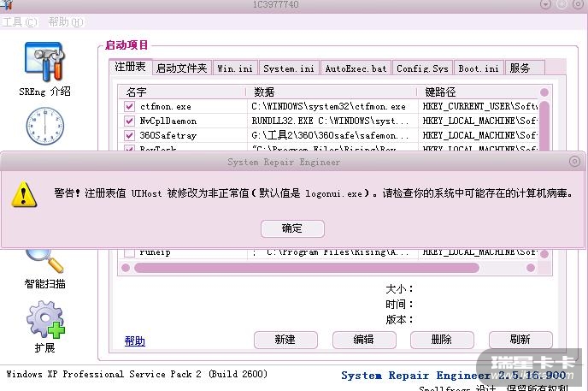This screenshot has width=588, height=391.
Task: Open the 帮助 menu in menu bar
Action: point(65,21)
